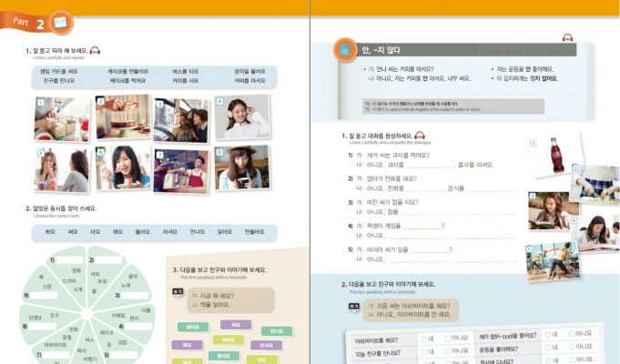The width and height of the screenshot is (620, 364).
Task: Click the 보기 badge beside '지금 씨는 아르바이트를 해요?'
Action: coord(354,307)
